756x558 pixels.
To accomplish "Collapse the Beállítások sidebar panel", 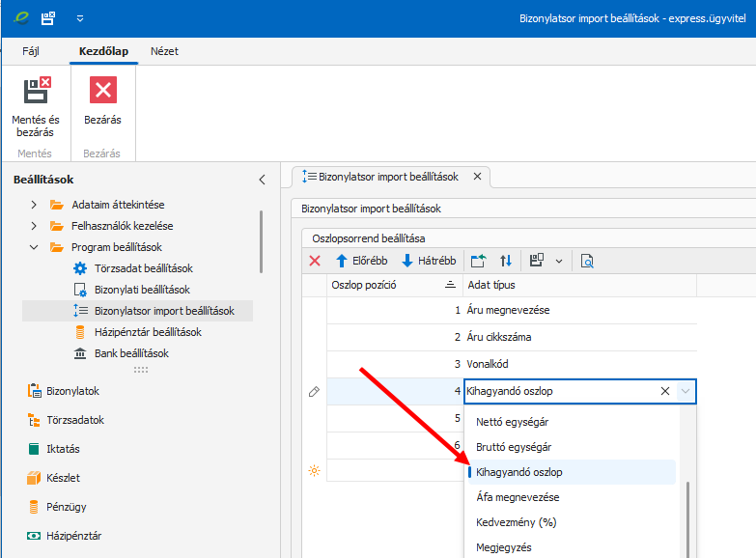I will (x=262, y=180).
